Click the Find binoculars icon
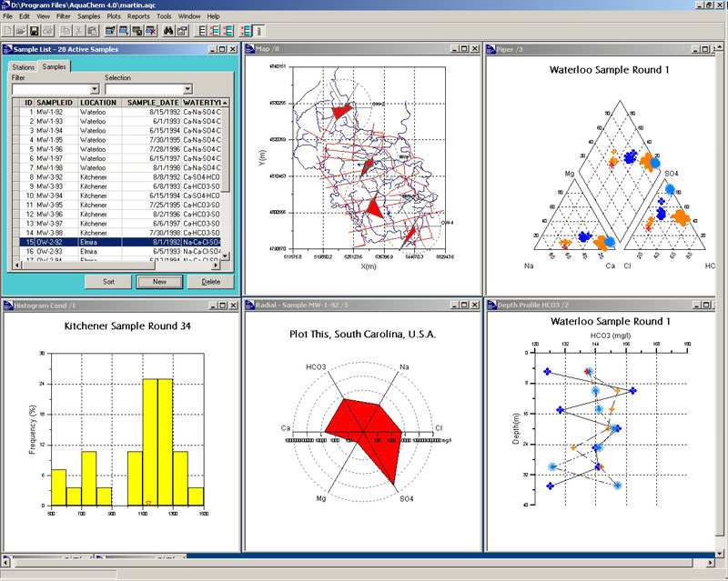The image size is (728, 581). (168, 31)
